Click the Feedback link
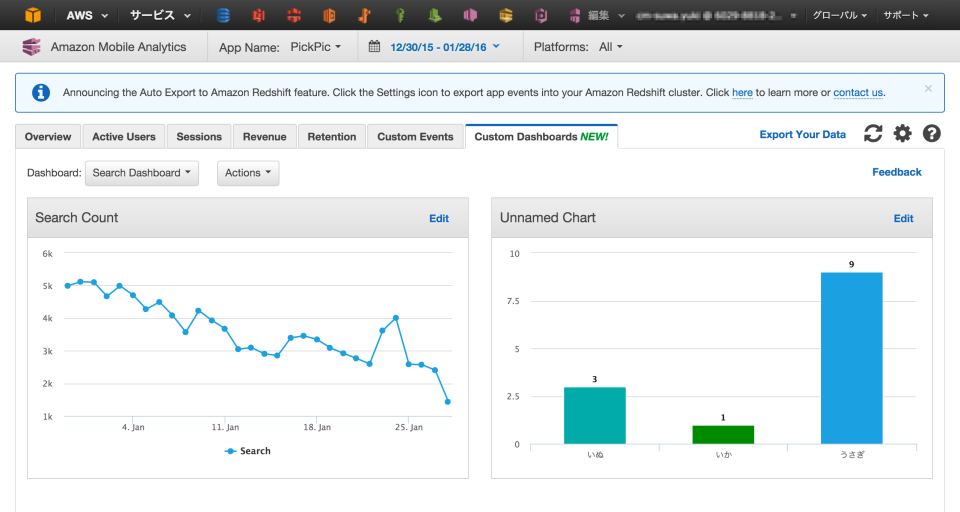 (x=896, y=172)
